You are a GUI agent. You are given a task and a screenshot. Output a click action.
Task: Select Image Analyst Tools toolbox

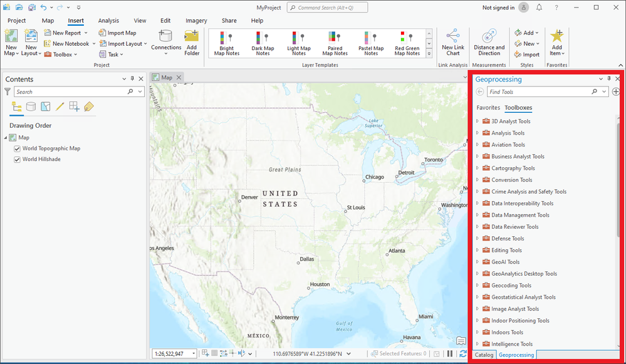[x=514, y=308]
